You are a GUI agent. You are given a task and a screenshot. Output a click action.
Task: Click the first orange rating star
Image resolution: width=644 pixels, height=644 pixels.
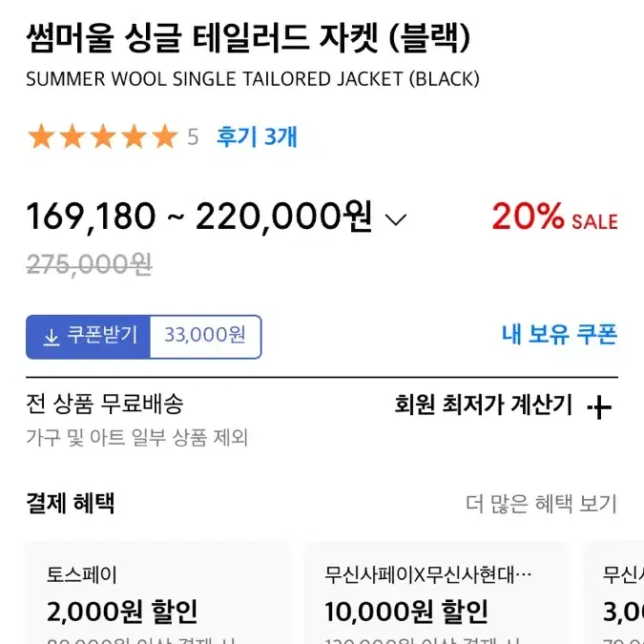tap(41, 135)
